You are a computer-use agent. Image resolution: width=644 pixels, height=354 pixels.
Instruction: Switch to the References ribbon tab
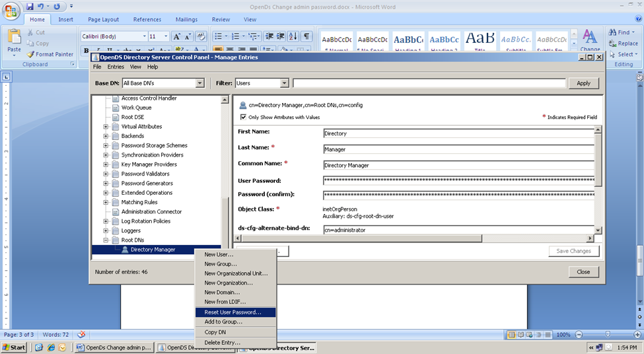click(147, 19)
